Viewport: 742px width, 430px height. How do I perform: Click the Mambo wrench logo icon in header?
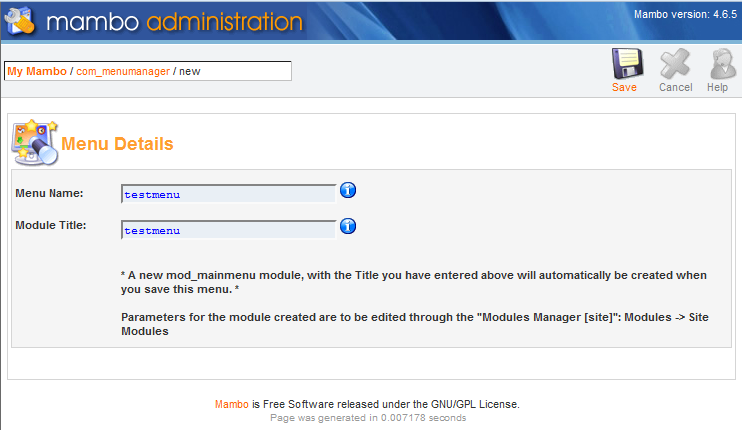[x=19, y=21]
